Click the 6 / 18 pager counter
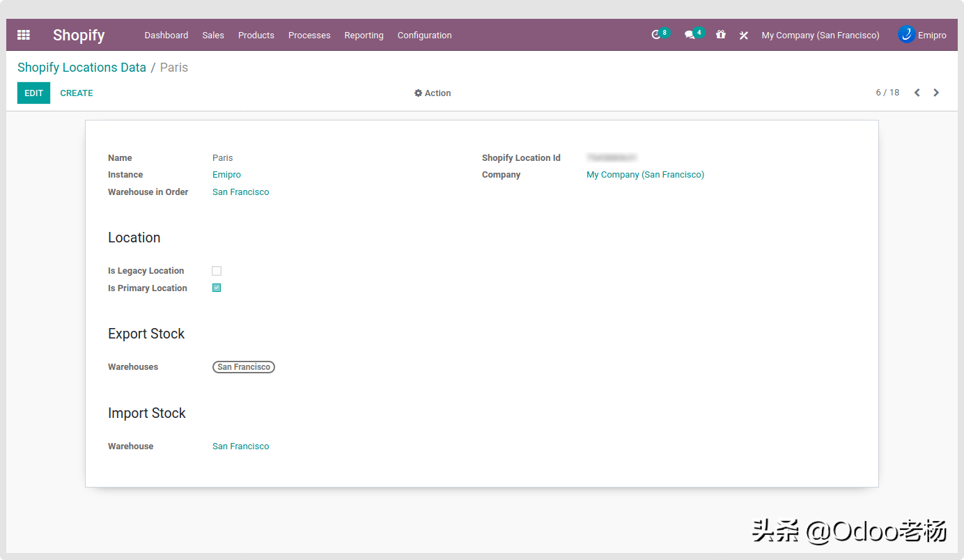This screenshot has width=964, height=560. [887, 93]
